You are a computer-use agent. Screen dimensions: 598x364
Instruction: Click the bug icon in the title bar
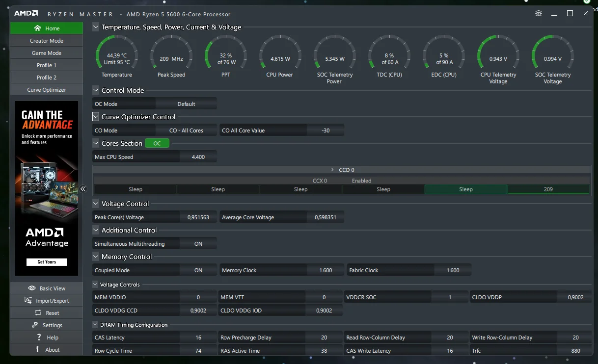539,14
